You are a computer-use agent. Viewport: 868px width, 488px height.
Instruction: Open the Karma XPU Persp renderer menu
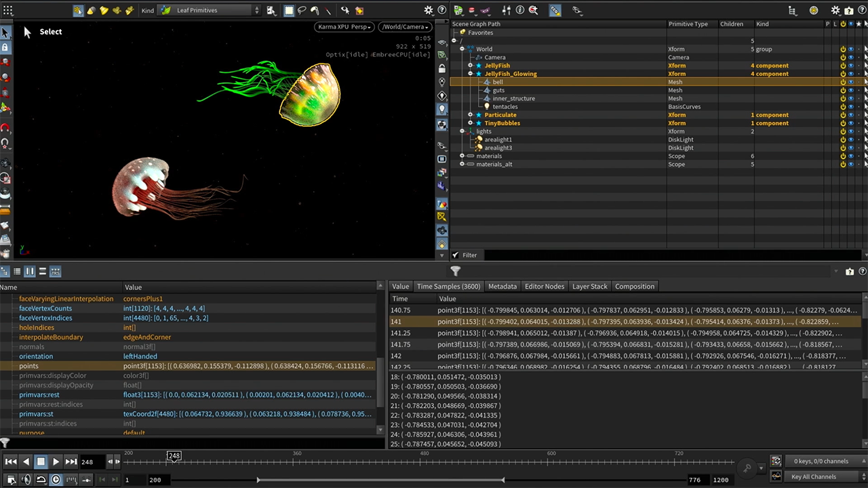click(345, 27)
